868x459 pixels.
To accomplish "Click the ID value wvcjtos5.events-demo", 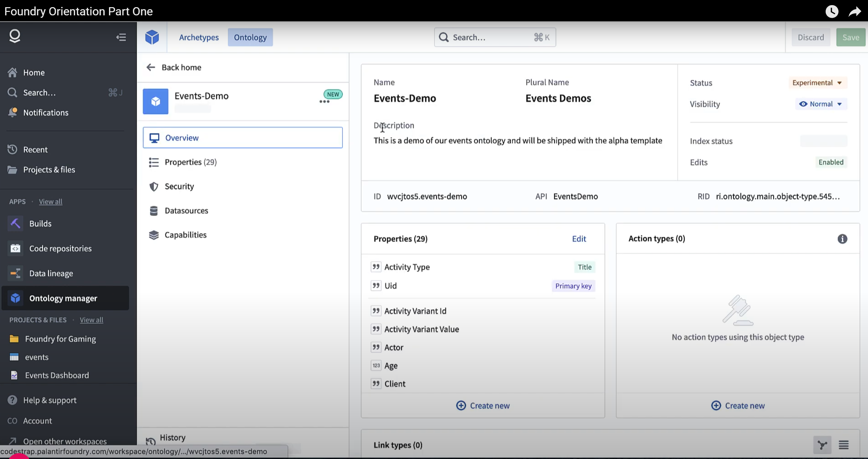I will tap(427, 196).
